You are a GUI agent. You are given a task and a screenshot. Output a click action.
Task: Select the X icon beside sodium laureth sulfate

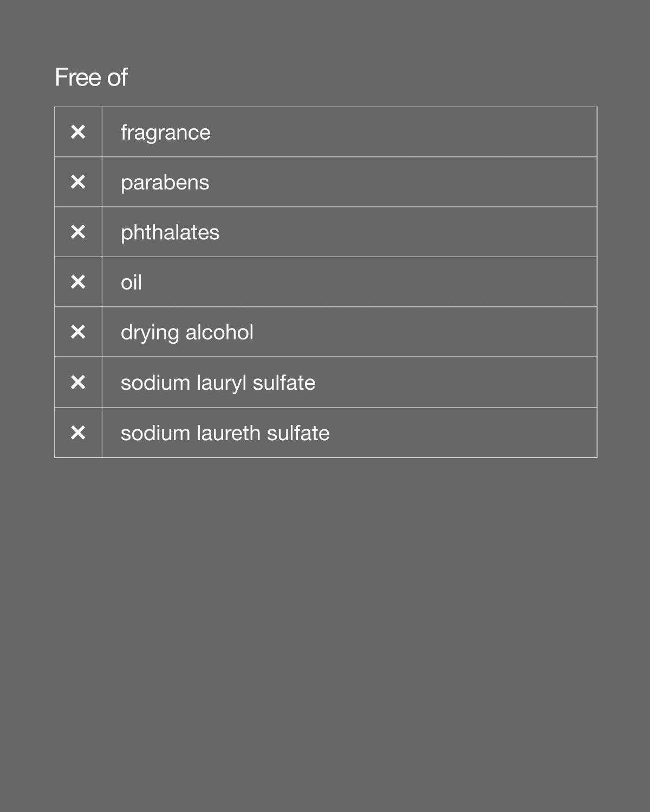78,433
